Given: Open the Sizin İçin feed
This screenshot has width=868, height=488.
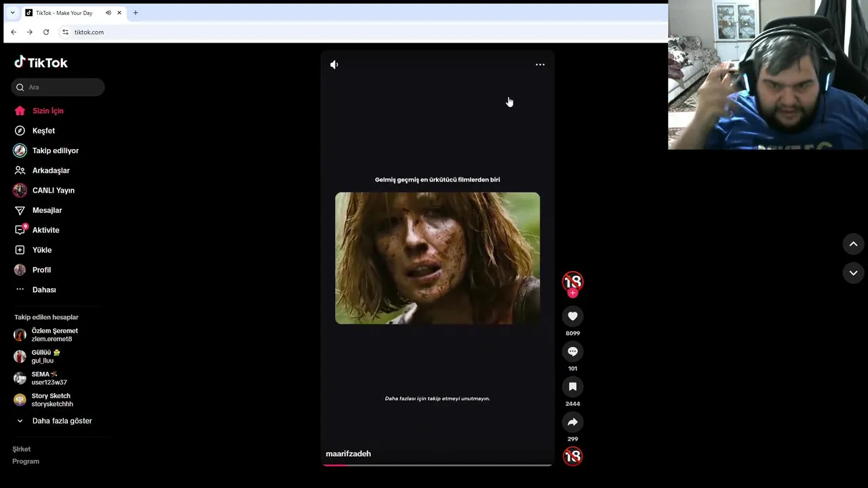Looking at the screenshot, I should click(39, 110).
